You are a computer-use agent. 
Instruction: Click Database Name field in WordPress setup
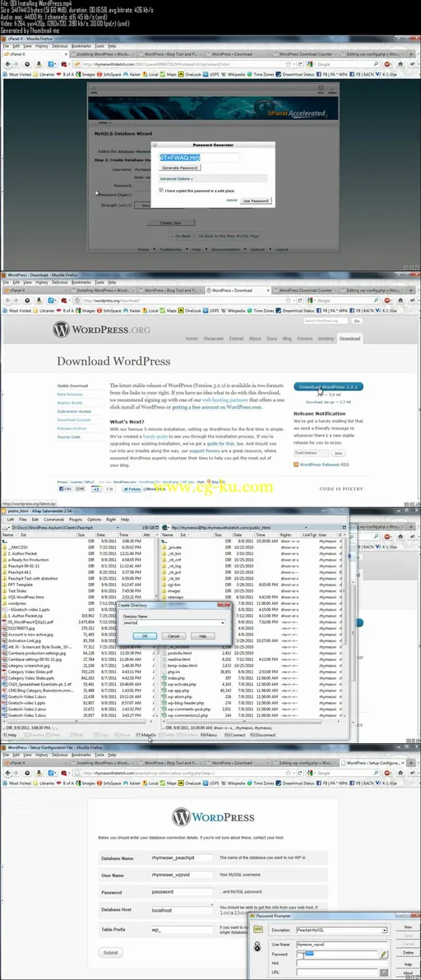point(182,857)
